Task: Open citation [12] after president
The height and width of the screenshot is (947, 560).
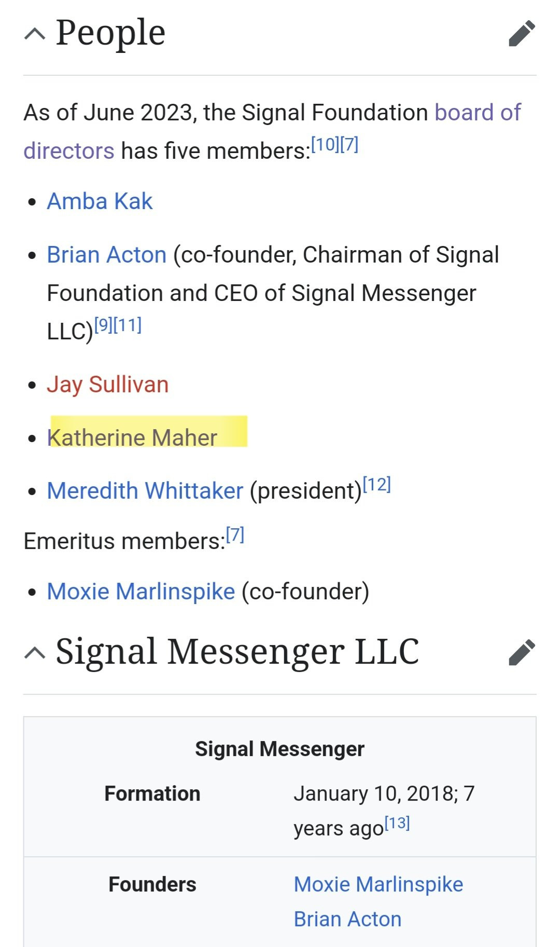Action: pyautogui.click(x=376, y=484)
